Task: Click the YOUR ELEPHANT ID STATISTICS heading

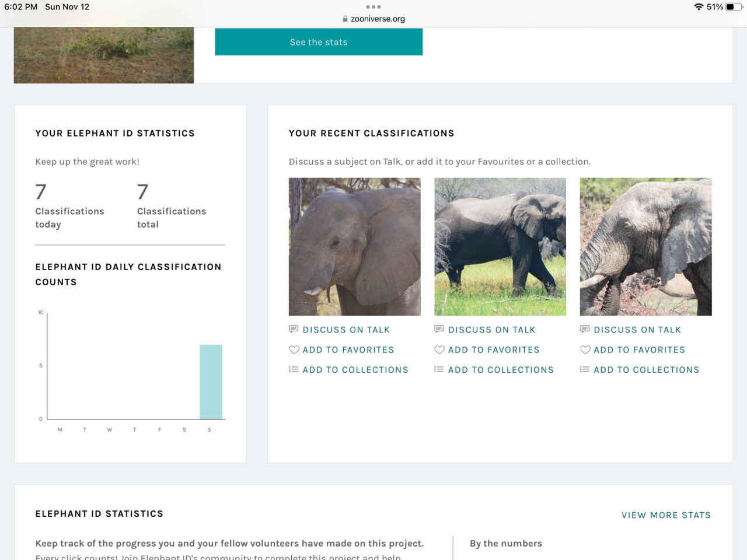Action: coord(115,133)
